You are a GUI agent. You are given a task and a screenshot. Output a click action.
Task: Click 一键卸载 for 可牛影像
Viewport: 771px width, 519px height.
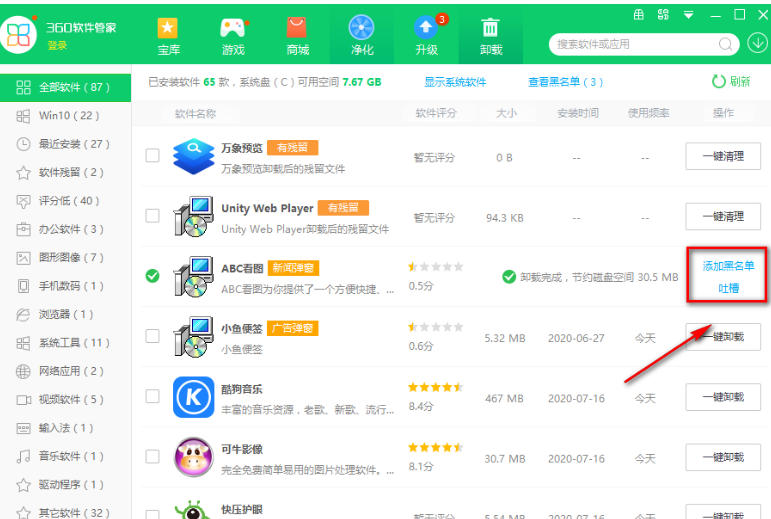tap(723, 457)
